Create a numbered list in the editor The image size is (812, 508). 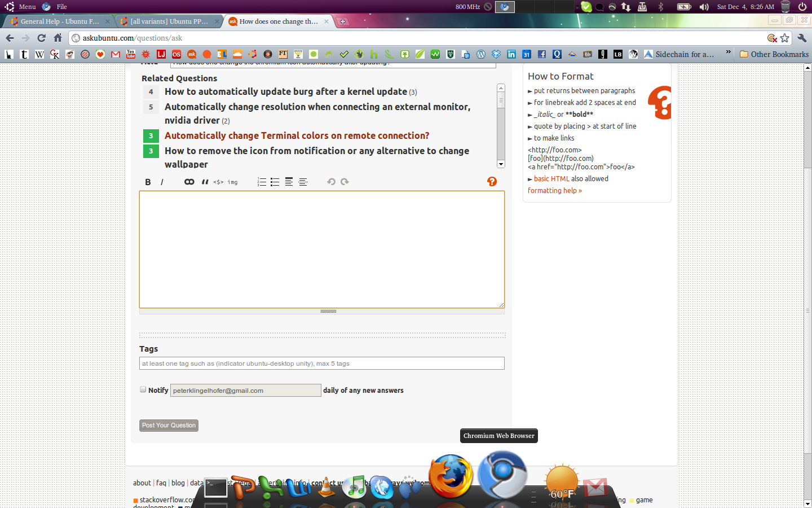[261, 182]
